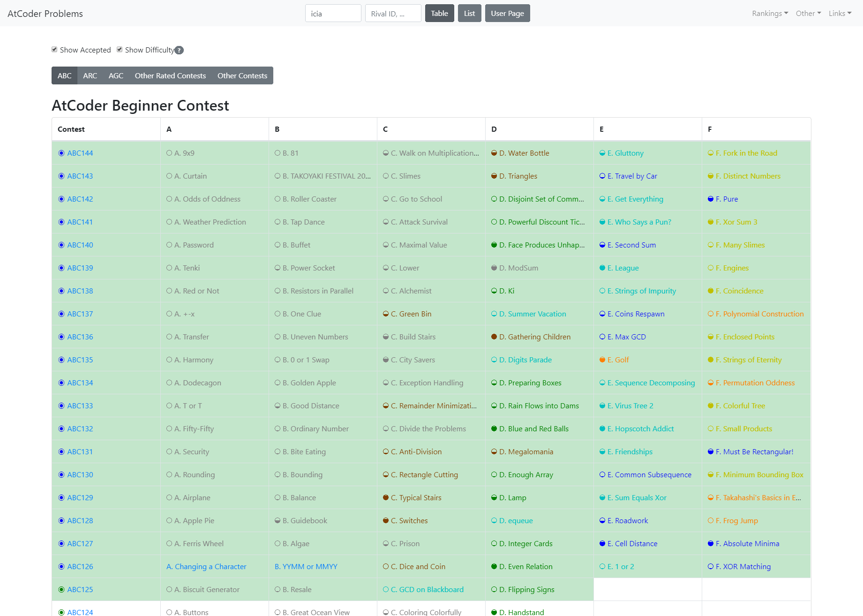
Task: Open problem D. Rain Flows into Dams
Action: pyautogui.click(x=539, y=406)
